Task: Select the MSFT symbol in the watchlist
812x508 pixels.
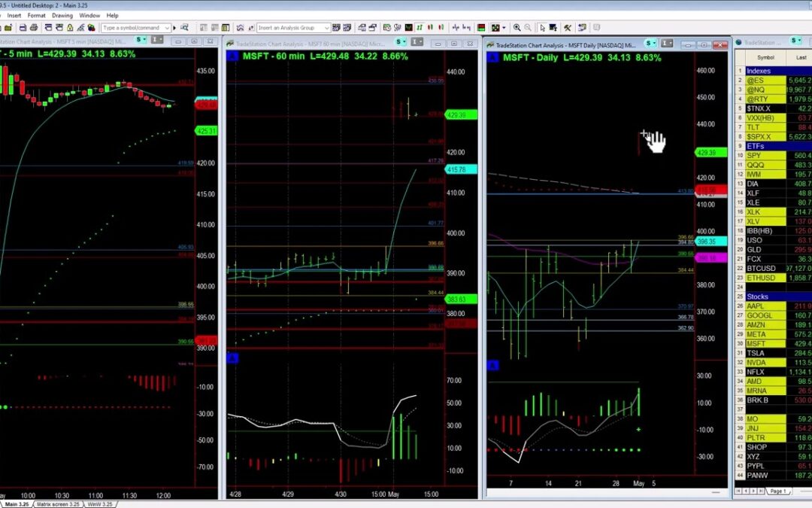Action: coord(765,344)
